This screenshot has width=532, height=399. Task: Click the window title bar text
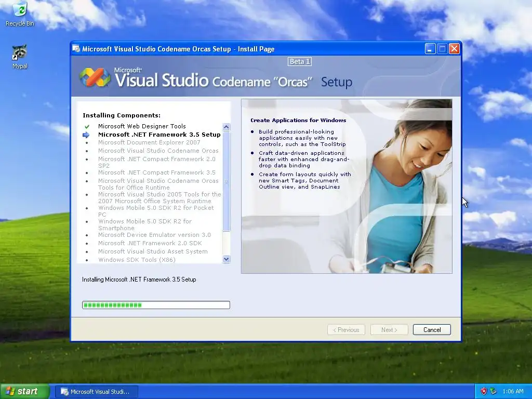tap(178, 49)
